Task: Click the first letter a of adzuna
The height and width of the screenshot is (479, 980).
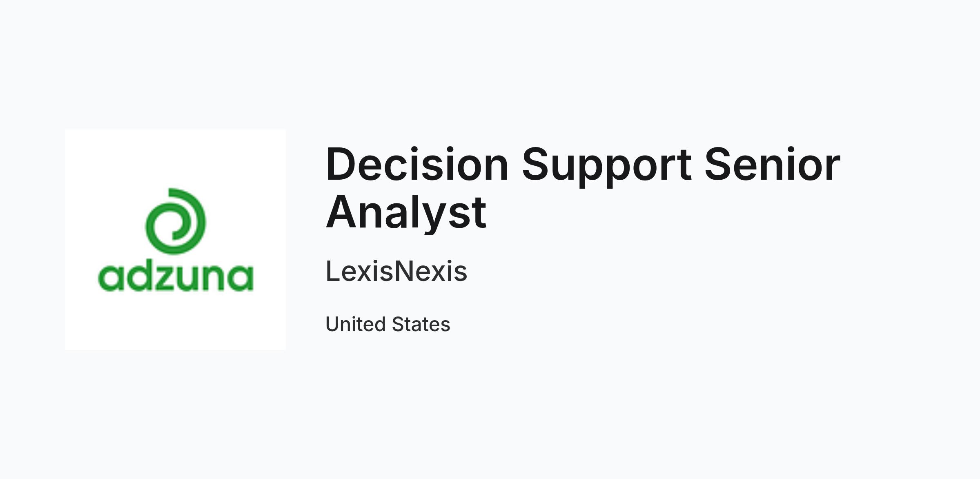Action: click(110, 278)
